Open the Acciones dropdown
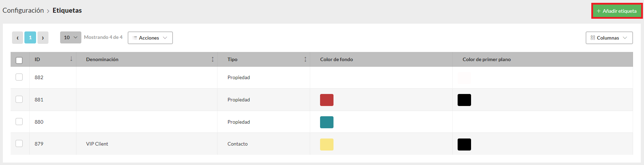This screenshot has width=644, height=165. point(150,38)
